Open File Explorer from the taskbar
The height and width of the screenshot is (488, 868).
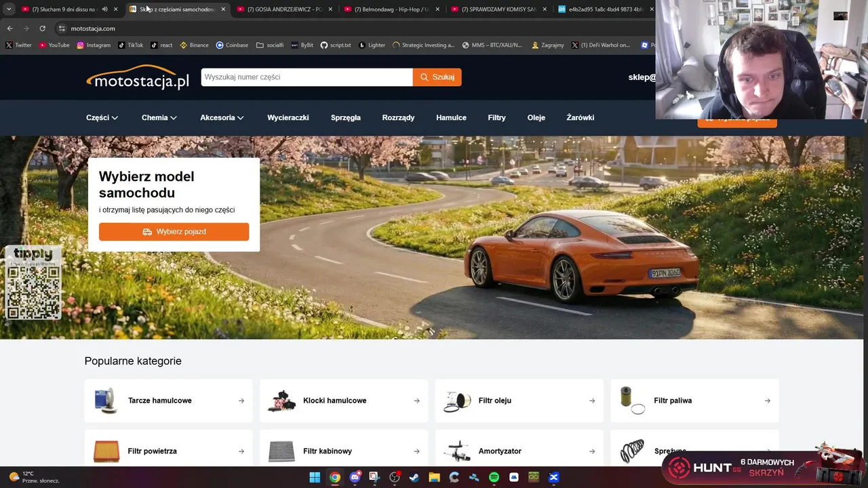pos(434,477)
